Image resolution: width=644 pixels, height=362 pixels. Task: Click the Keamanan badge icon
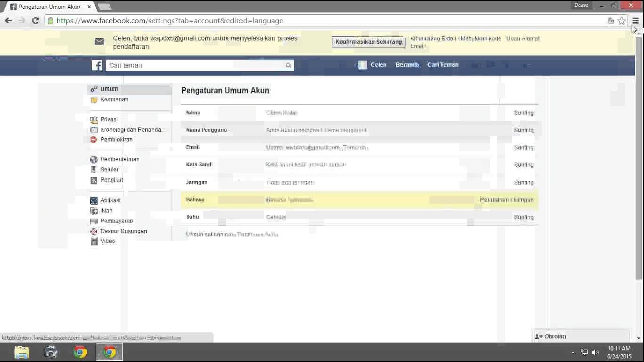coord(94,100)
